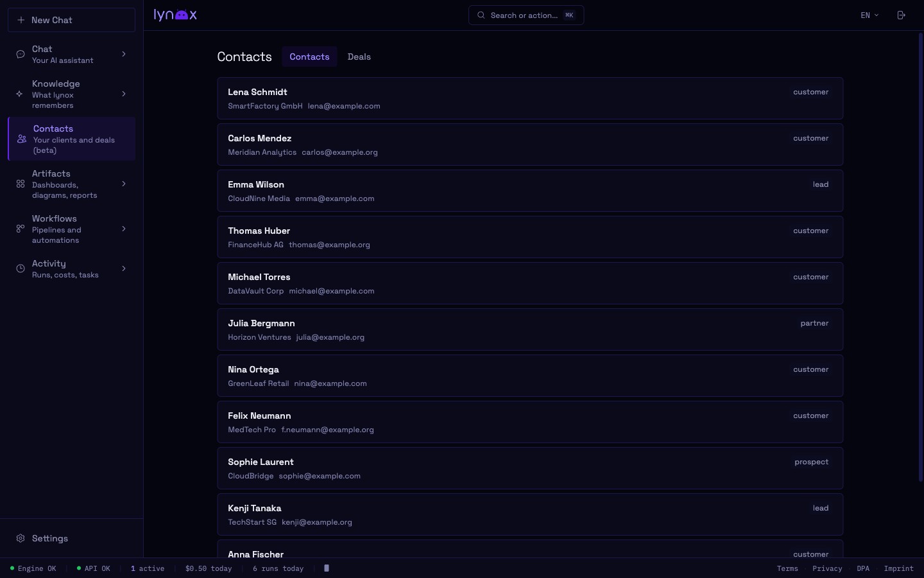The height and width of the screenshot is (578, 924).
Task: Open the Privacy link in footer
Action: coord(826,568)
